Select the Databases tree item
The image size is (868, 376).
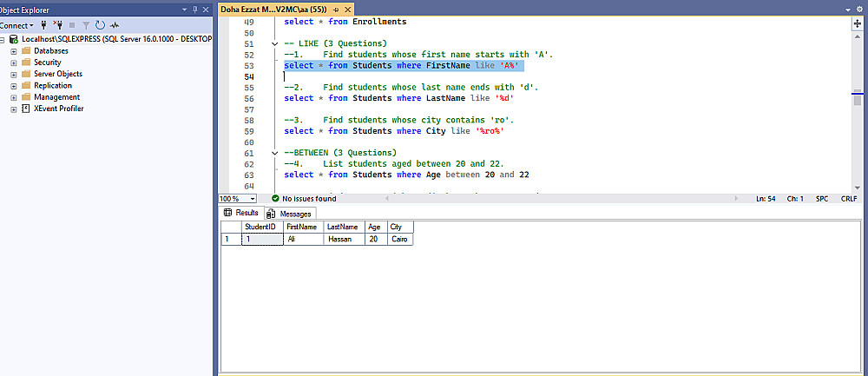(51, 51)
